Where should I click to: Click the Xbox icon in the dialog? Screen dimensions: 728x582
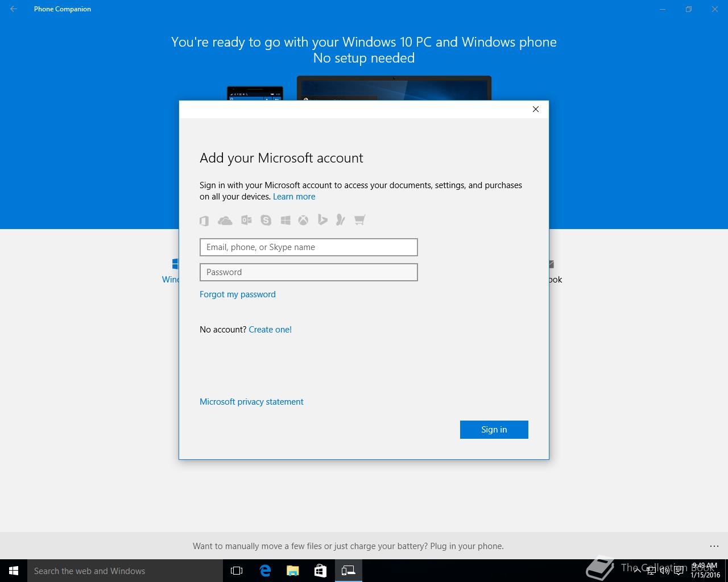click(x=303, y=220)
